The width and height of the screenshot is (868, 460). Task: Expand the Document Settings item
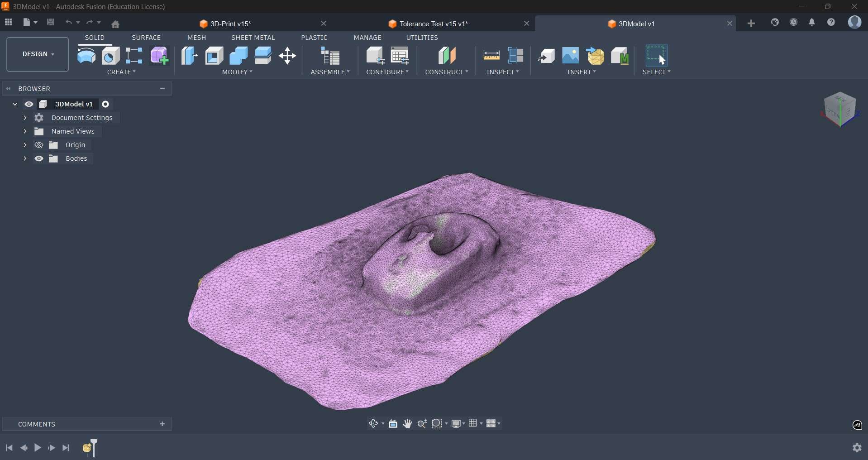point(25,118)
